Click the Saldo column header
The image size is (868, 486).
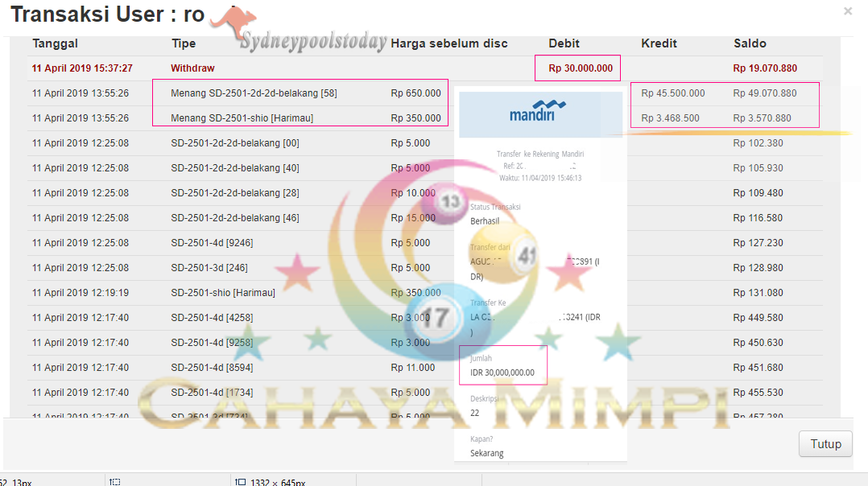[x=750, y=43]
